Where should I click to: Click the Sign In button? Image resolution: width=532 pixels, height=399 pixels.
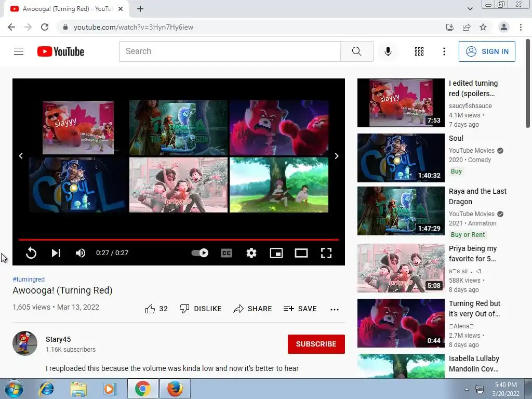point(487,51)
